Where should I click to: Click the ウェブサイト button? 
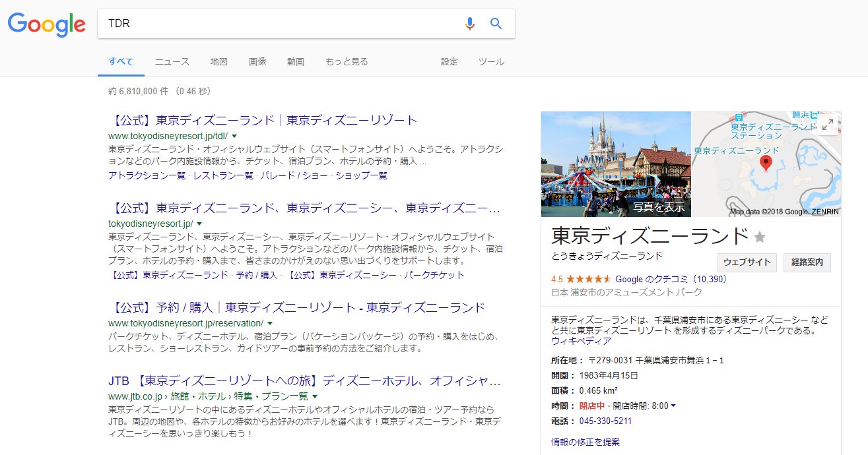pos(747,262)
